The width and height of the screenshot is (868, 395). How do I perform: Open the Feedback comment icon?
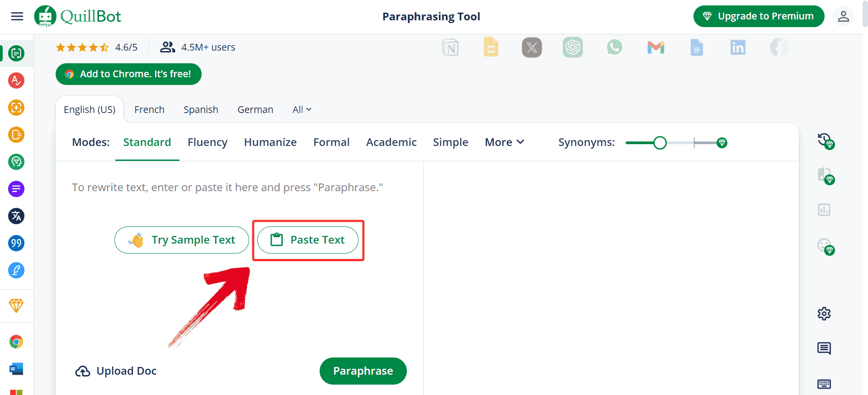(824, 348)
